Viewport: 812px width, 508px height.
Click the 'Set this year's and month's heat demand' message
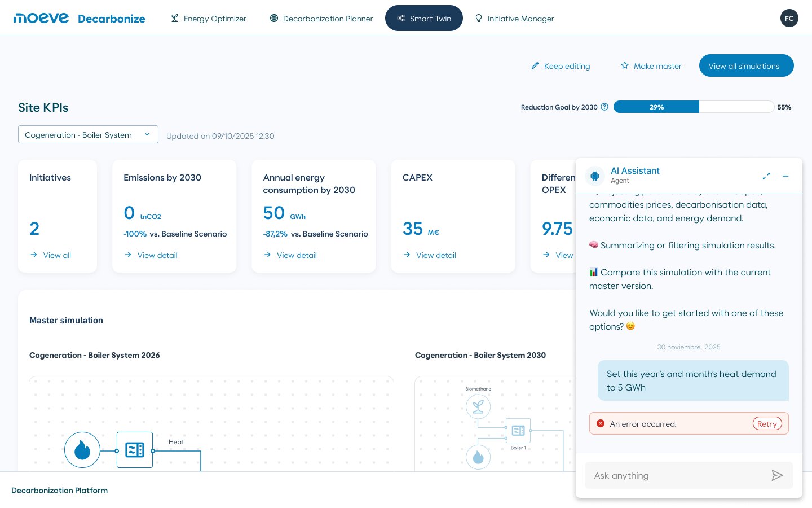[x=693, y=380]
